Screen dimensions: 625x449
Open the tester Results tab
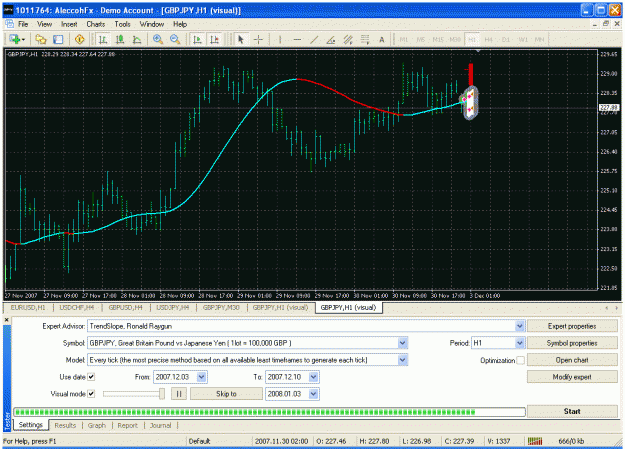pos(65,425)
